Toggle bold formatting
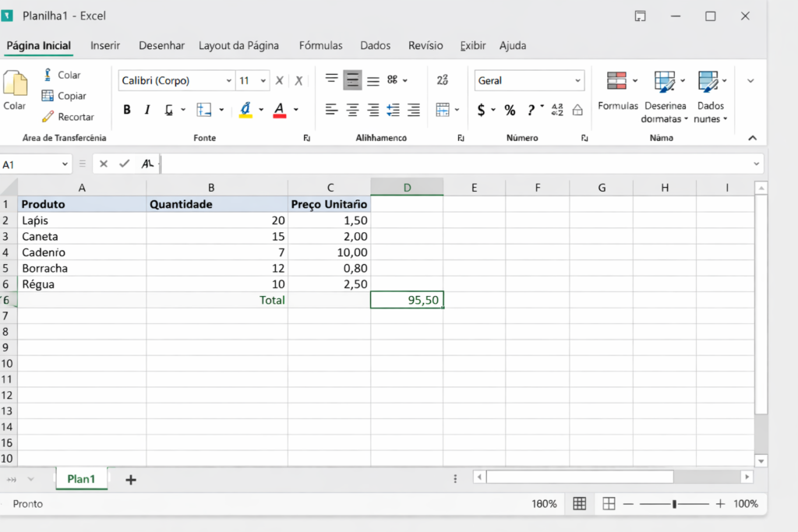The height and width of the screenshot is (532, 798). [127, 110]
